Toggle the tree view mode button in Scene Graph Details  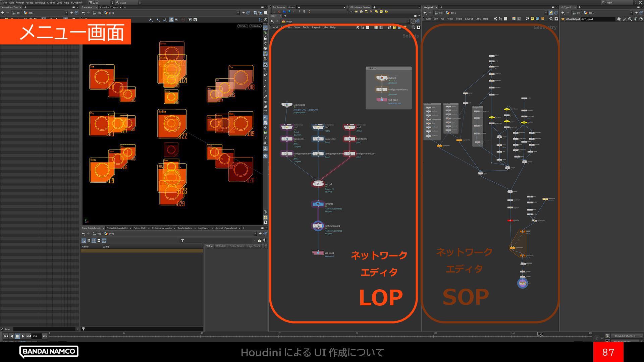coord(84,240)
